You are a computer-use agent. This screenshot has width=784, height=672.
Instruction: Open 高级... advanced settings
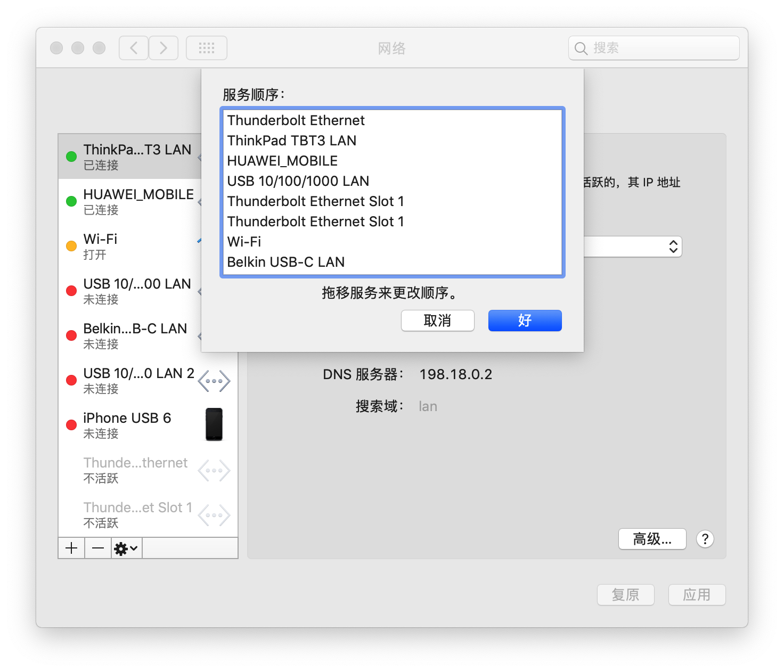point(652,539)
